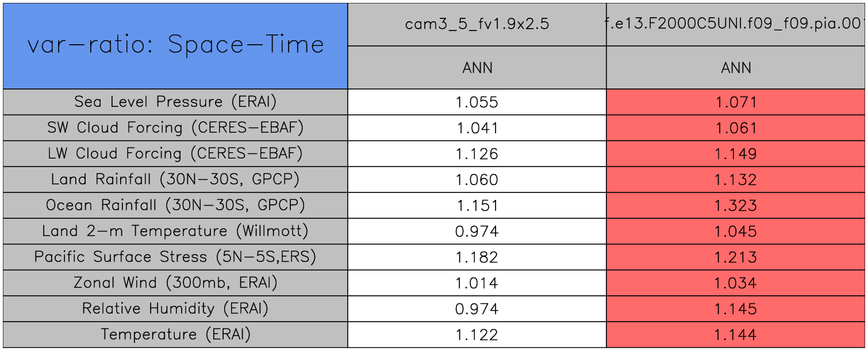
Task: Open the SW Cloud Forcing (CERES-EBAF) row
Action: [175, 128]
